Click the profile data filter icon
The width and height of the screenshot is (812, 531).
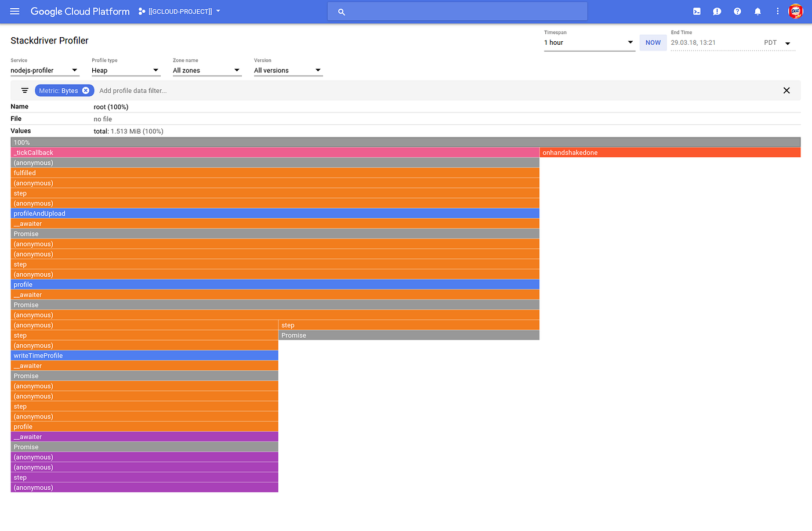[24, 90]
